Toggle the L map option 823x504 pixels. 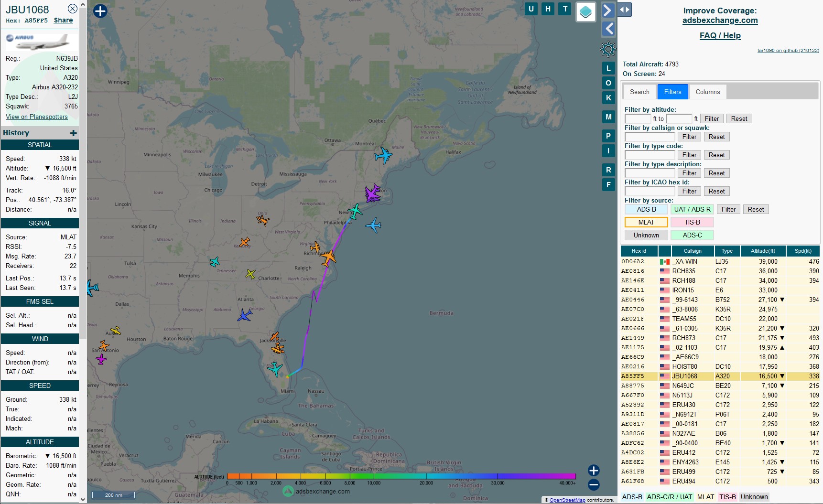tap(608, 68)
